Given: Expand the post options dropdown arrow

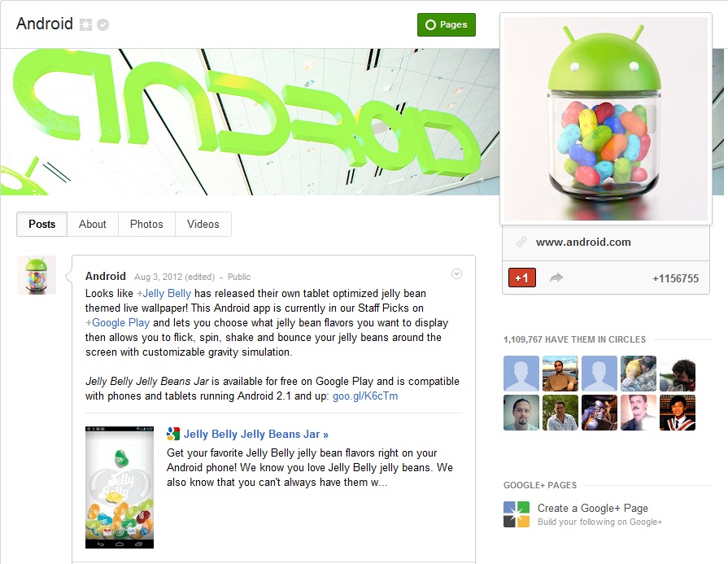Looking at the screenshot, I should pos(457,274).
